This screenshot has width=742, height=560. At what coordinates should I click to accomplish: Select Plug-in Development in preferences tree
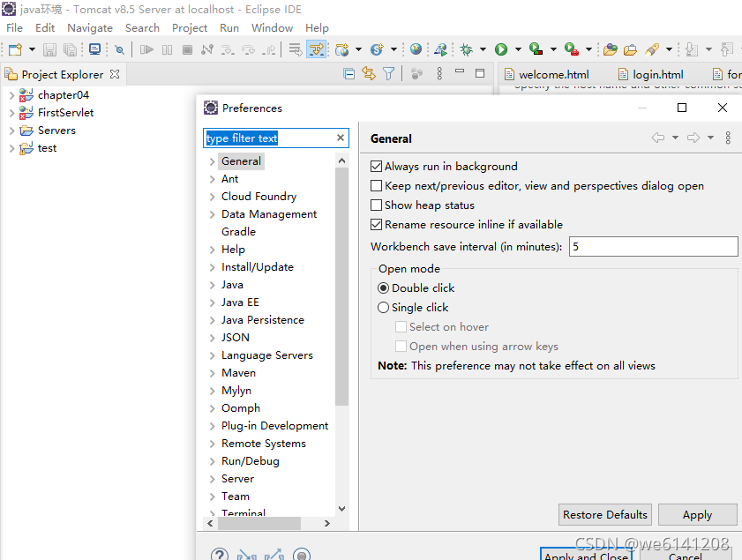[274, 426]
